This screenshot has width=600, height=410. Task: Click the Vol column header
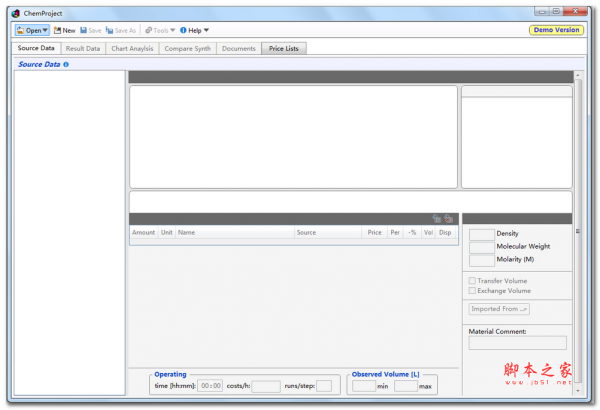[x=428, y=232]
